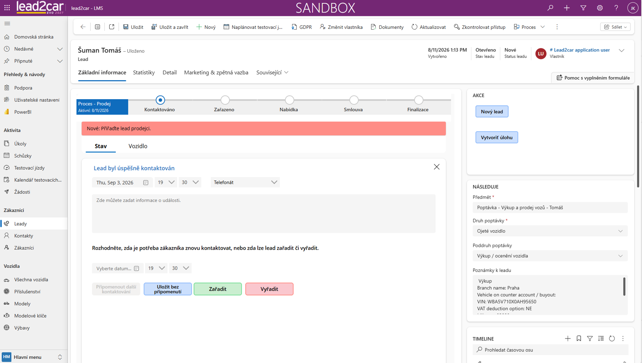Click the event information text area
The height and width of the screenshot is (363, 644).
coord(264,213)
